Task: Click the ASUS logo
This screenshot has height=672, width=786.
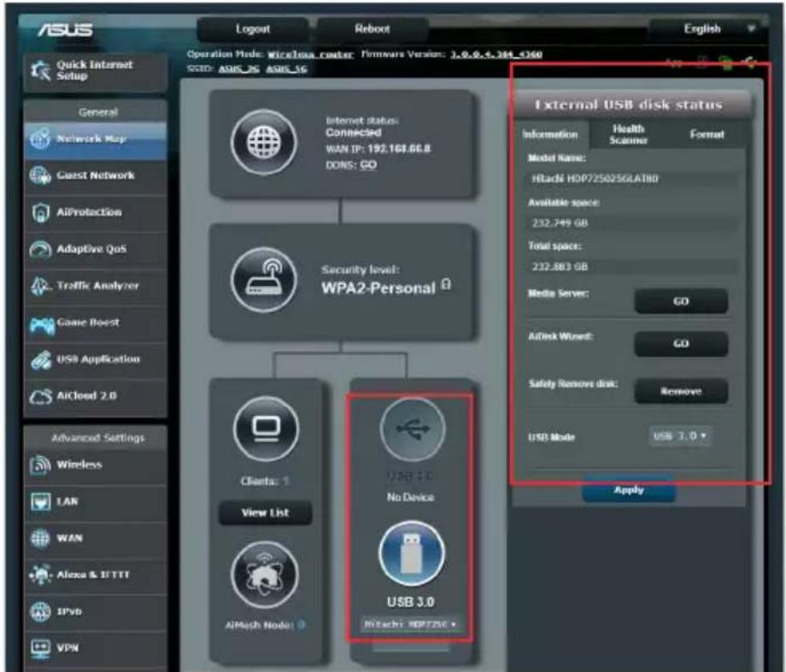Action: [66, 30]
